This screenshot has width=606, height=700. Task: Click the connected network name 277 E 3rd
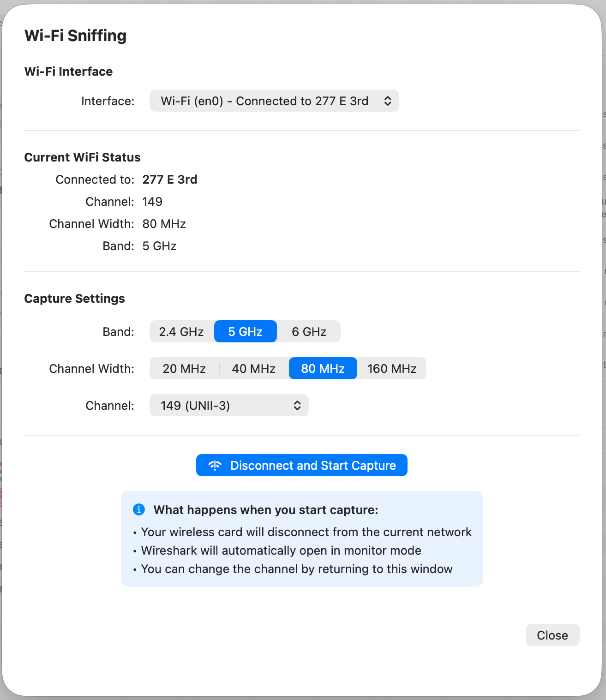click(x=169, y=179)
